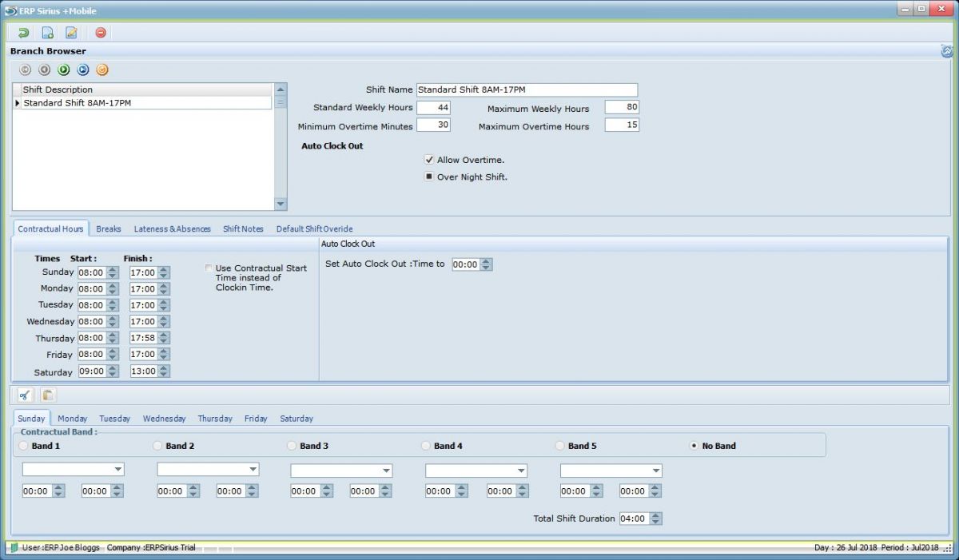Click the User :ERP Joe Bloggs status text
The width and height of the screenshot is (959, 560).
click(x=62, y=548)
